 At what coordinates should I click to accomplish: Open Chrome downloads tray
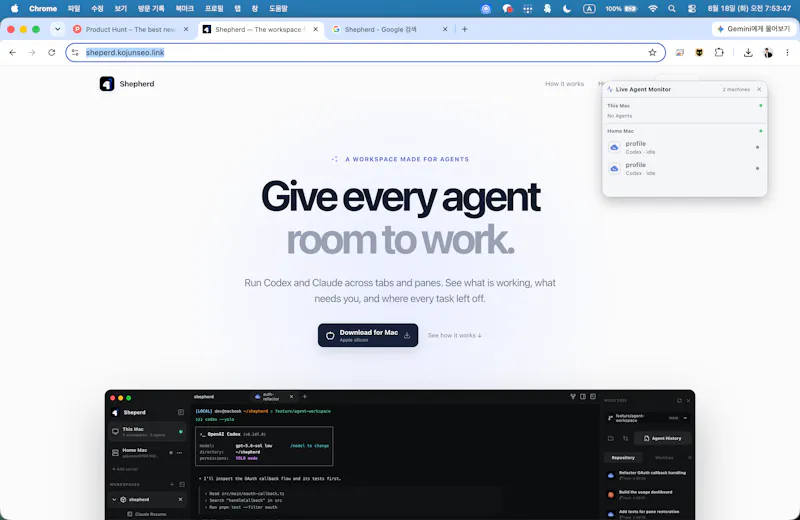(x=747, y=53)
